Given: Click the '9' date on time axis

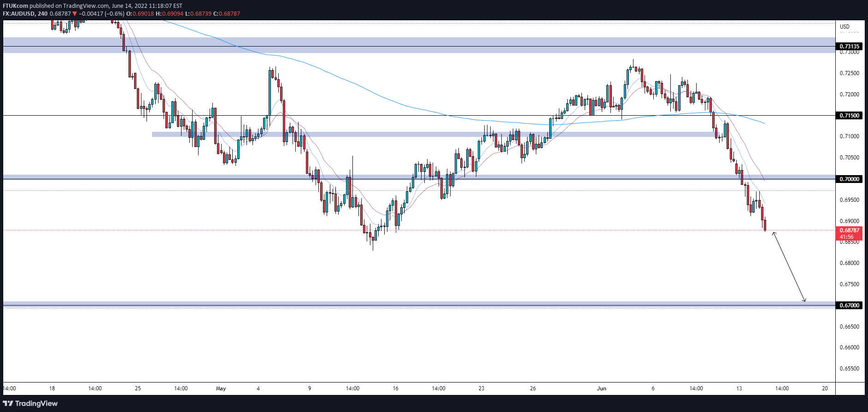Looking at the screenshot, I should point(310,388).
